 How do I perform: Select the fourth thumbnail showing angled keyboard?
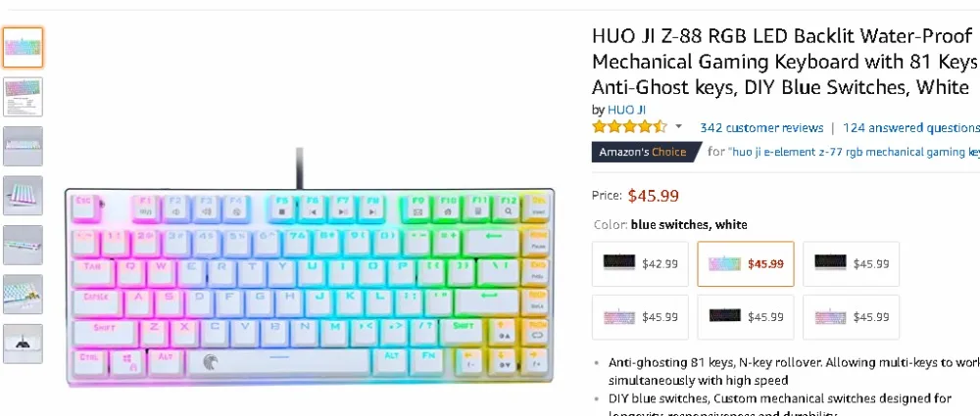[x=23, y=196]
